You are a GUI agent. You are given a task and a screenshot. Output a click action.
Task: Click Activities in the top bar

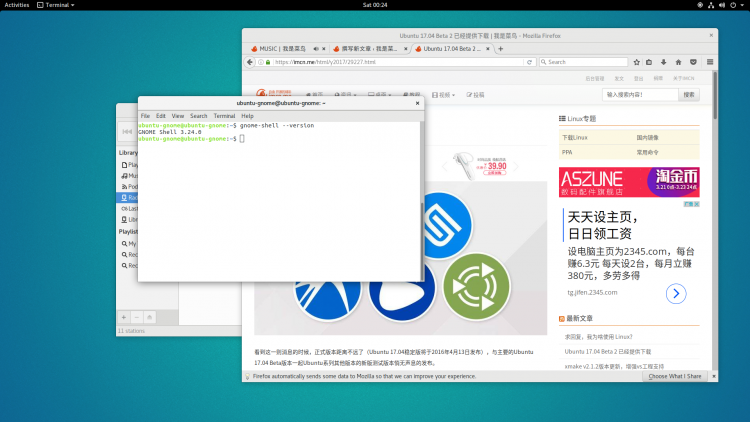[x=17, y=5]
